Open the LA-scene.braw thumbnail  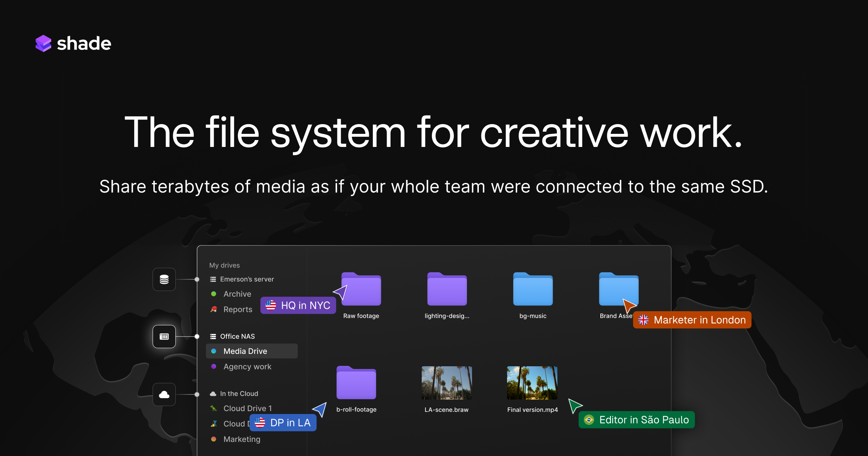click(446, 382)
